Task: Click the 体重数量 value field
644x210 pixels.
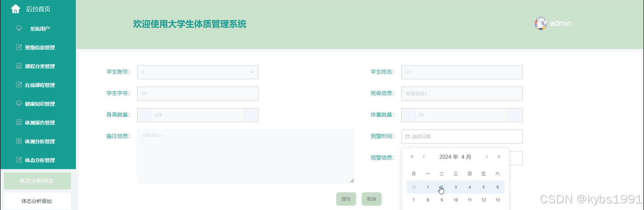Action: pyautogui.click(x=462, y=115)
